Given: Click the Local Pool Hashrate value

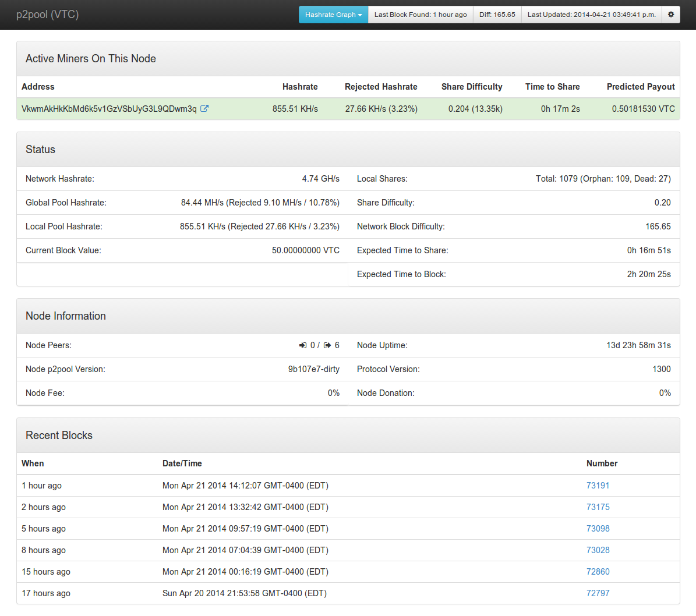Looking at the screenshot, I should click(x=260, y=227).
